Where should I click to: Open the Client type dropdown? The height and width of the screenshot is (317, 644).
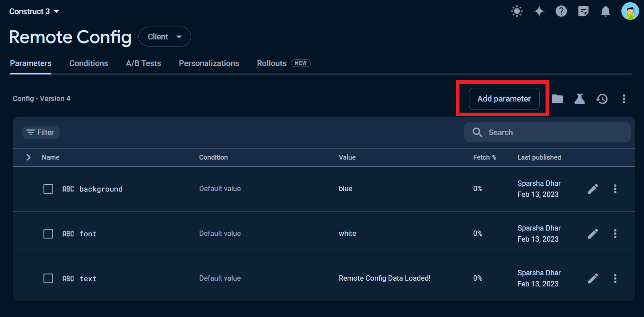coord(165,37)
